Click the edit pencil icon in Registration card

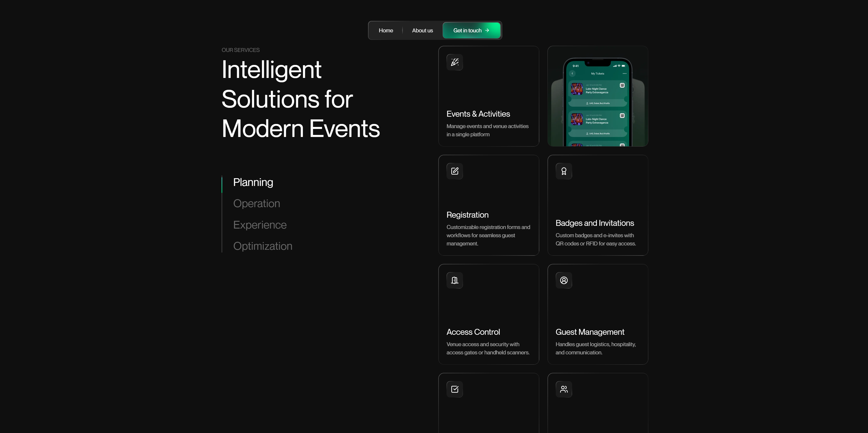click(x=455, y=171)
